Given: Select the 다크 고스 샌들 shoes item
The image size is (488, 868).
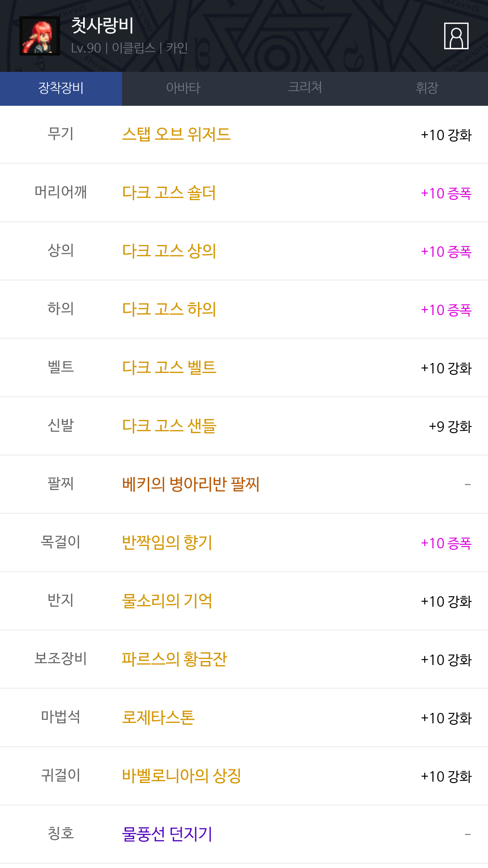Looking at the screenshot, I should coord(169,426).
